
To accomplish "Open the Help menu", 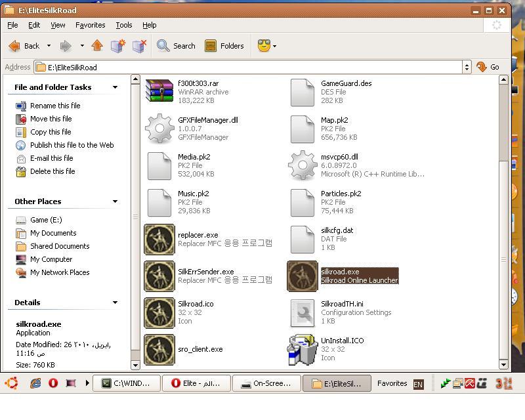I will (x=150, y=25).
